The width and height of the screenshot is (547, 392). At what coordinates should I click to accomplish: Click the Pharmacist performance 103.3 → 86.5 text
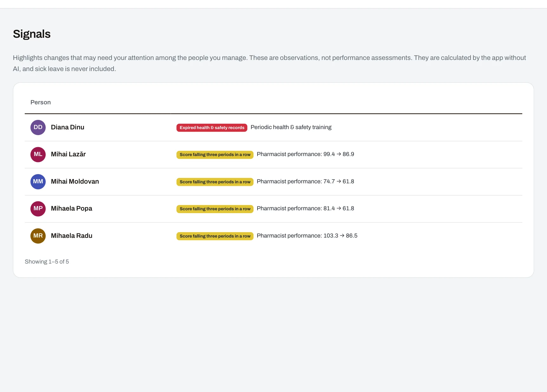(x=307, y=236)
